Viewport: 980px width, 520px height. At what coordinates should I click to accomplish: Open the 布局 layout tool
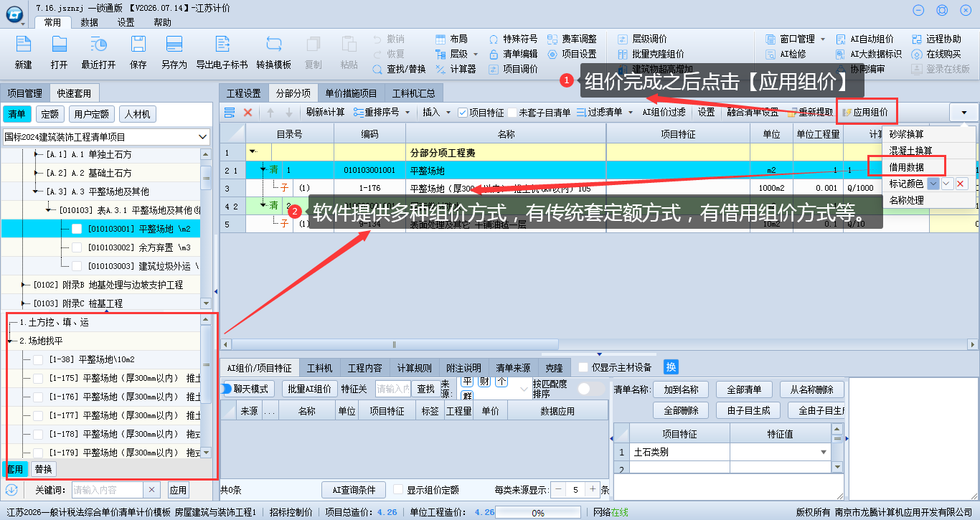click(452, 39)
